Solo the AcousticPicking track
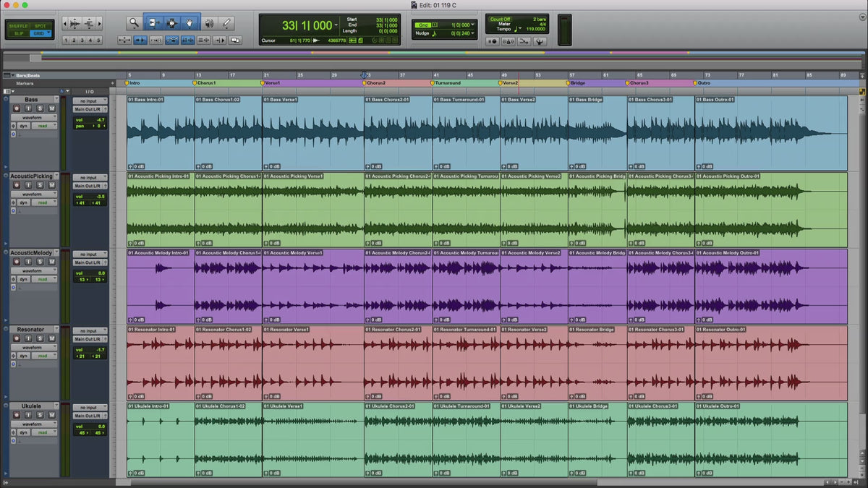The image size is (868, 488). [x=41, y=186]
